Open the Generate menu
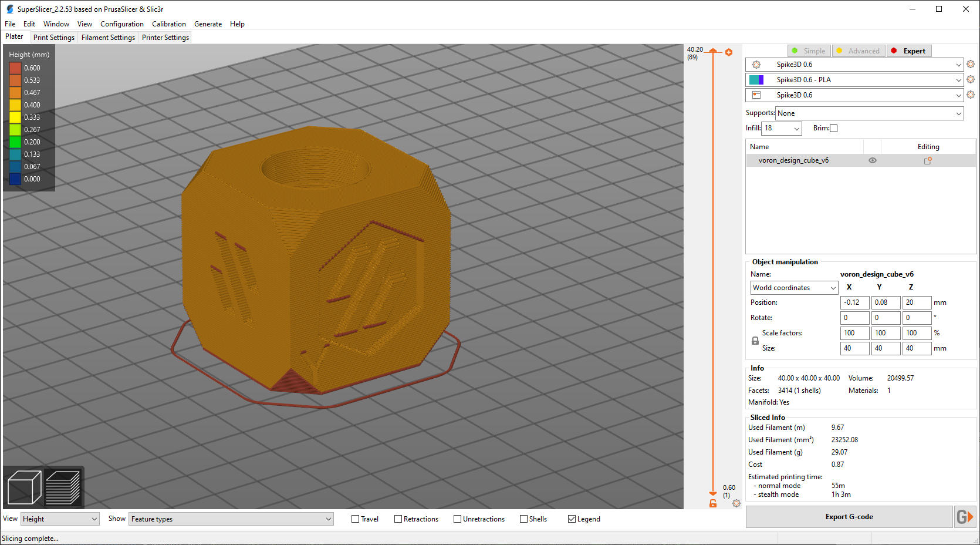Viewport: 980px width, 545px height. point(208,24)
